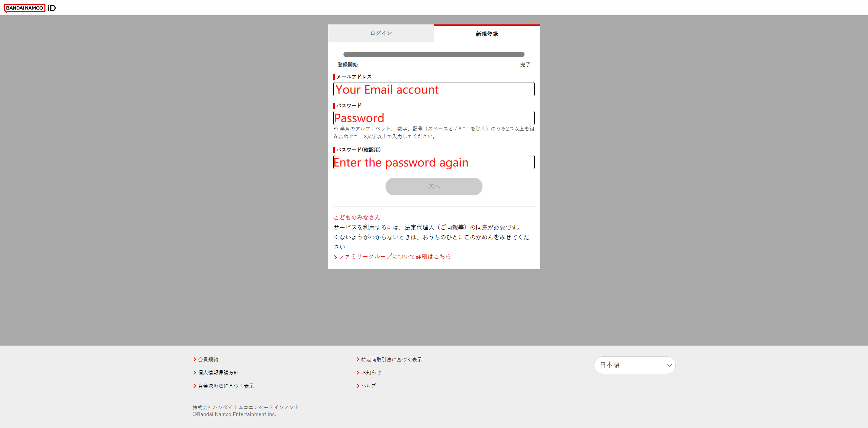Open the ファミリーグループについて詳細はこちら link

click(395, 256)
